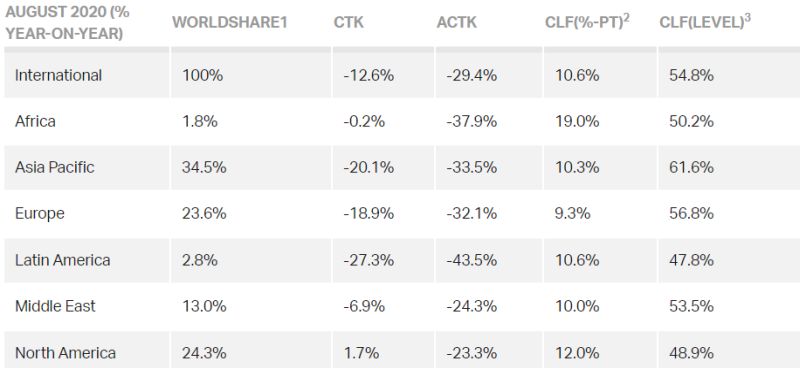Select the Middle East row label
Image resolution: width=800 pixels, height=368 pixels.
[x=55, y=306]
